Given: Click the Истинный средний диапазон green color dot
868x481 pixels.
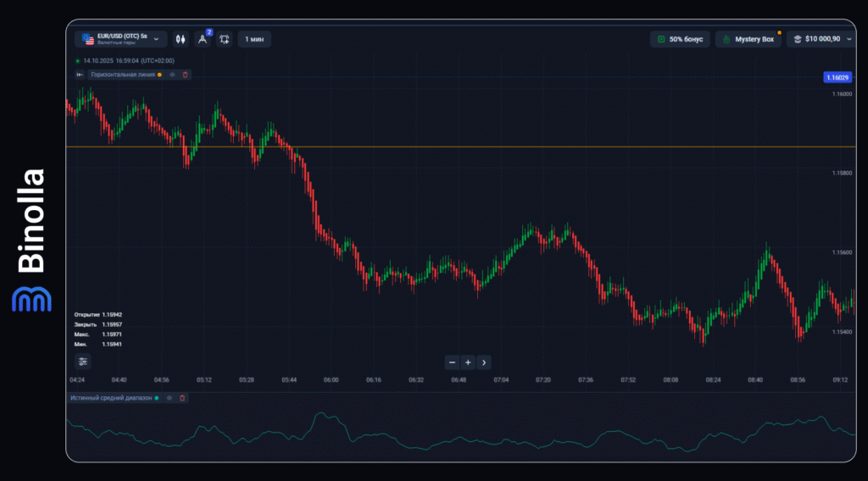Looking at the screenshot, I should (157, 397).
